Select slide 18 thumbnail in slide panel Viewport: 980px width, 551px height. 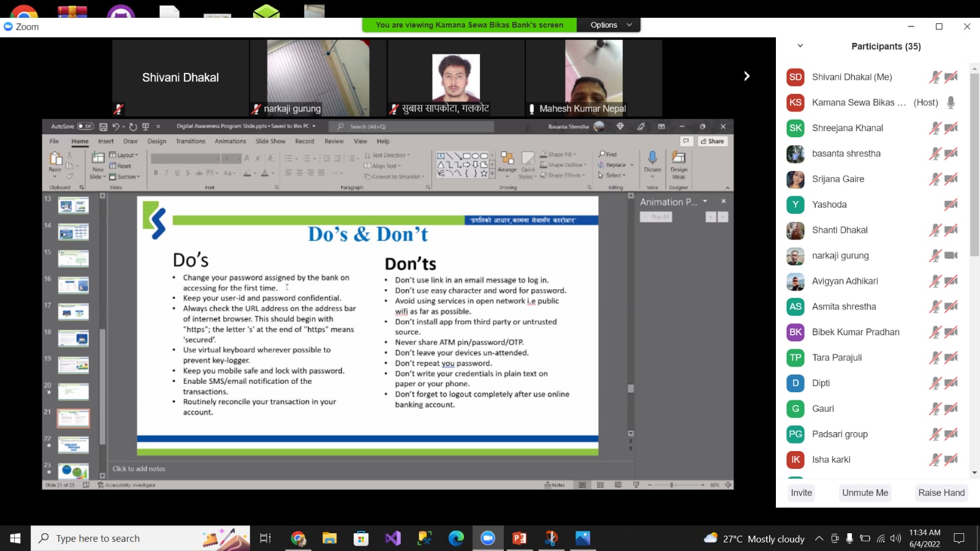tap(74, 338)
